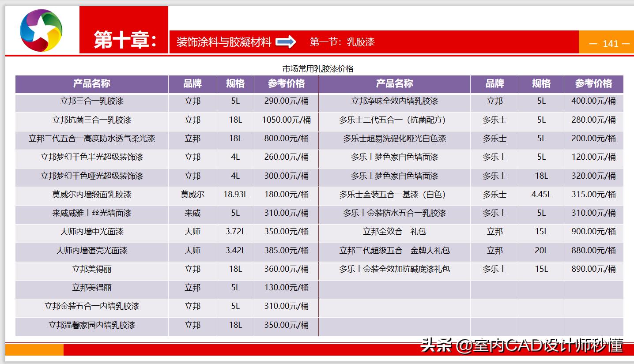Click the left-hand 产品名称 column header
The width and height of the screenshot is (634, 364).
point(92,83)
